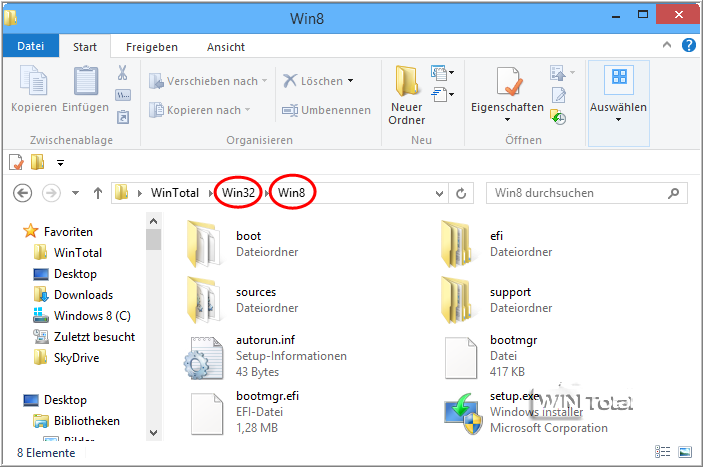
Task: Click the copy path icon
Action: [x=123, y=95]
